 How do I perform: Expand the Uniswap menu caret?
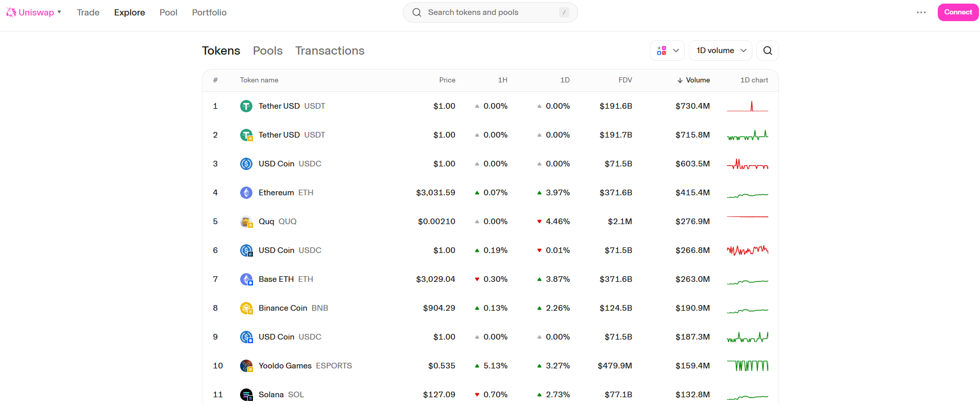[x=59, y=12]
